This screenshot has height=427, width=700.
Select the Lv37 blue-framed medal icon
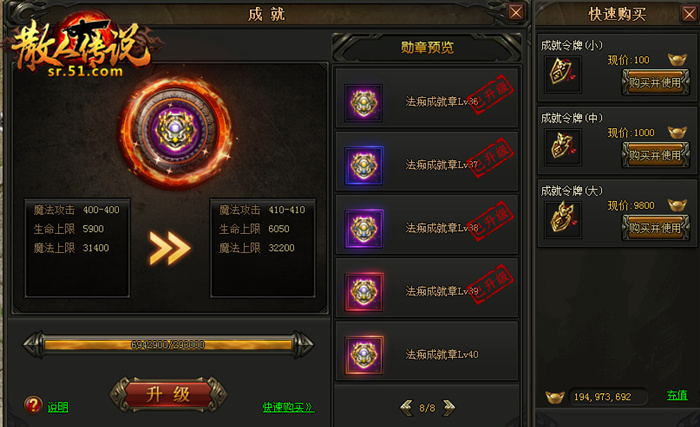[x=364, y=165]
